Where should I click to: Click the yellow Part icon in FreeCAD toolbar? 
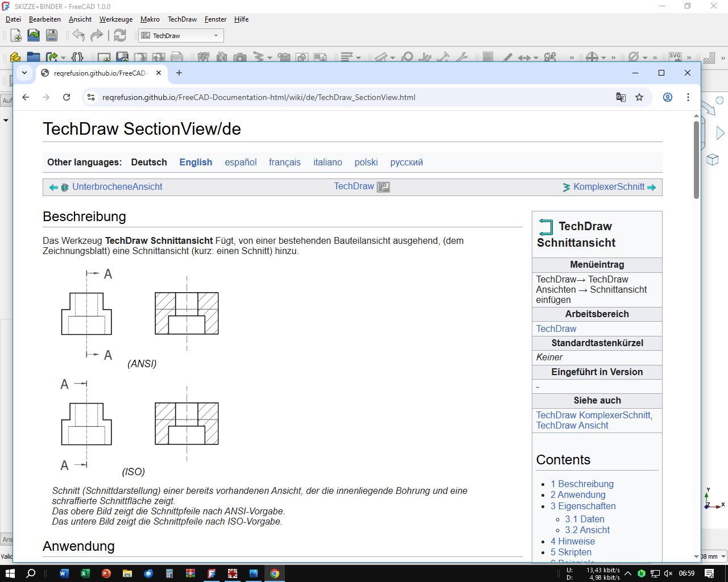pos(15,57)
